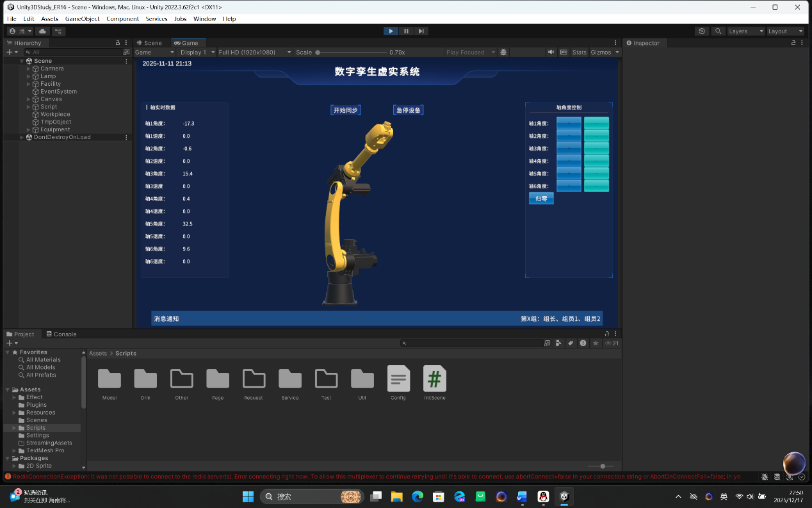Toggle Mute Audio in Game view
Image resolution: width=812 pixels, height=508 pixels.
[551, 52]
